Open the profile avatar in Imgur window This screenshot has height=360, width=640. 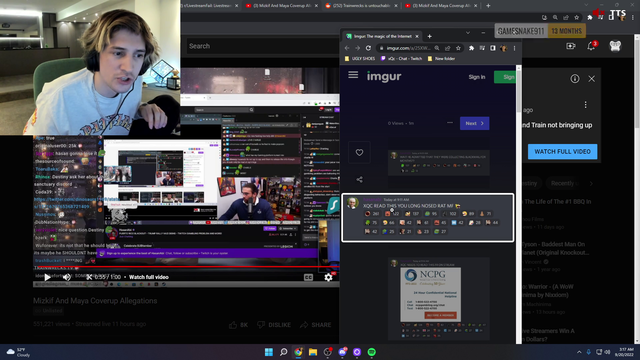coord(504,48)
